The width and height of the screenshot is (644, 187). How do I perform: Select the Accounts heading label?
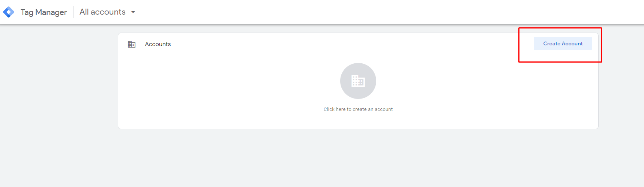tap(158, 44)
